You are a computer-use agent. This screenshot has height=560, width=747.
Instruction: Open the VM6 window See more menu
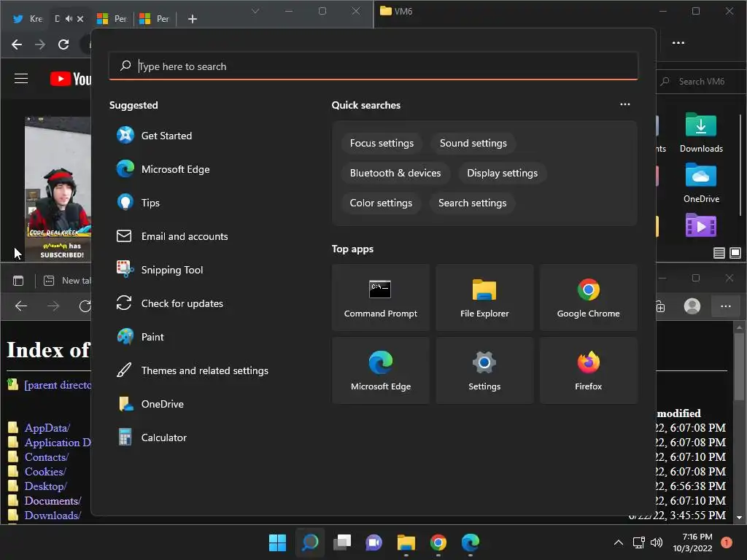coord(678,43)
